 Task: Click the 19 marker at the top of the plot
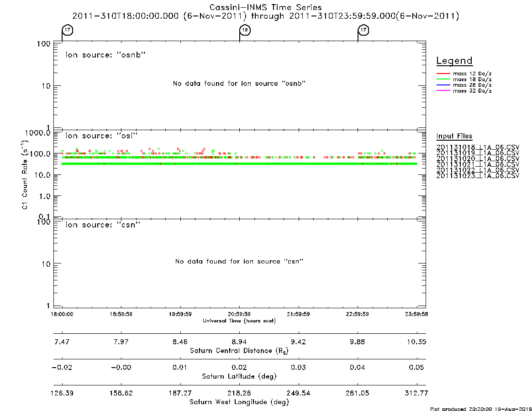(245, 30)
